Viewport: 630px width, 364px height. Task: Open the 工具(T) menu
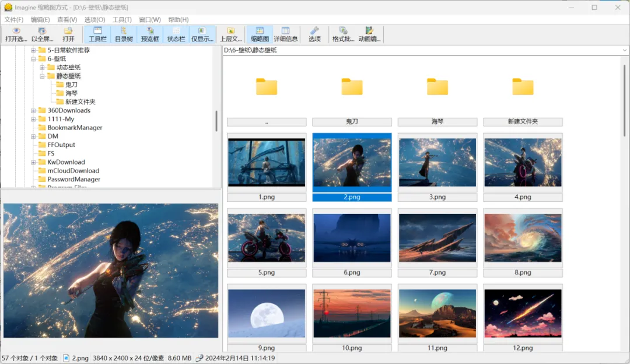click(x=122, y=19)
